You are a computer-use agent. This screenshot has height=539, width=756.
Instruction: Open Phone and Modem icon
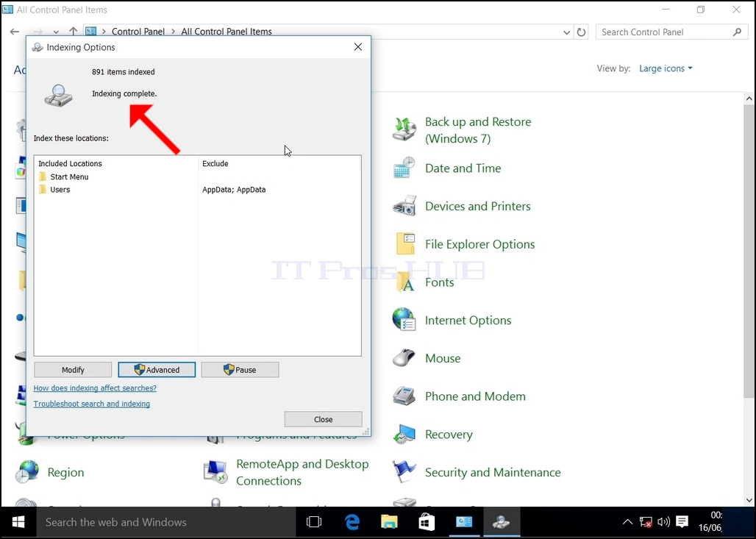coord(404,396)
